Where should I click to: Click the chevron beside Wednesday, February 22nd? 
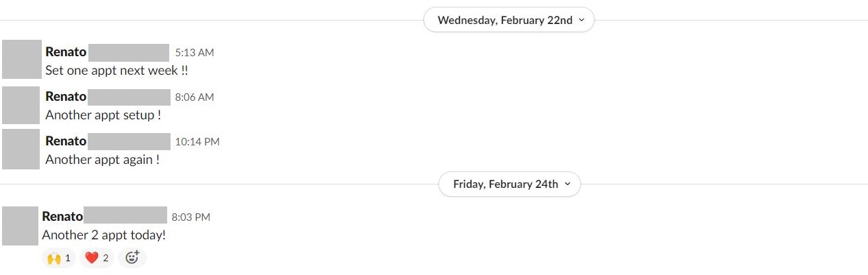coord(582,20)
